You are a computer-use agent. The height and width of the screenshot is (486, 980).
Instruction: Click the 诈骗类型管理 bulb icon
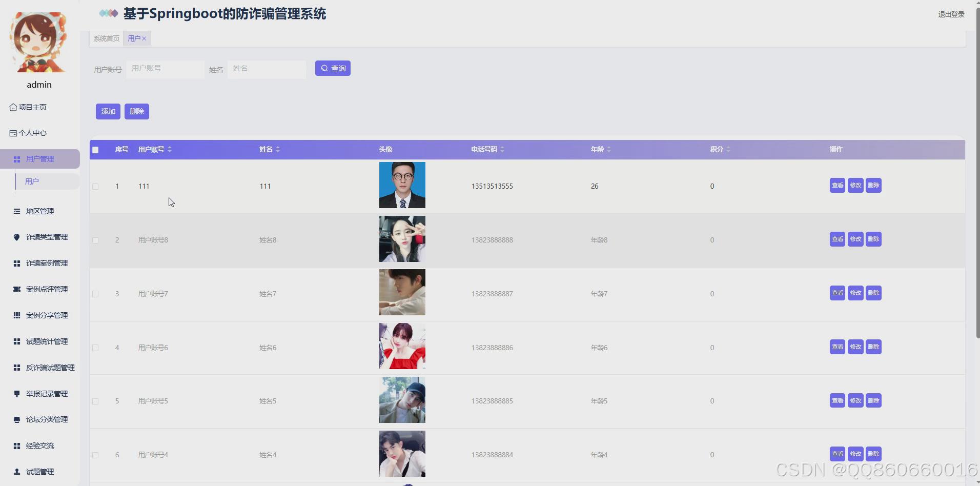(x=17, y=237)
